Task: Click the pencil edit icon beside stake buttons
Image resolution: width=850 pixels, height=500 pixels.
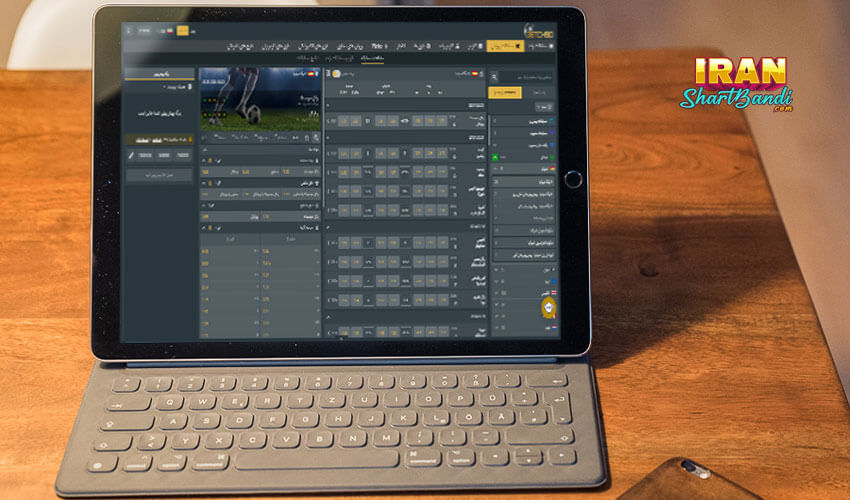Action: [131, 156]
